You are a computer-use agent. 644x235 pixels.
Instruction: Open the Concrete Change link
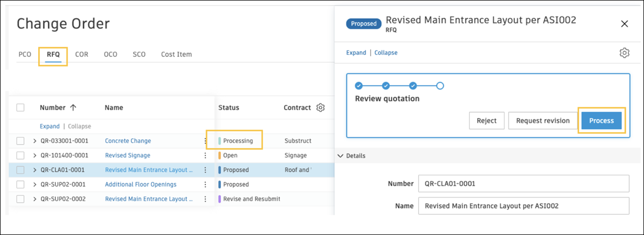coord(128,141)
